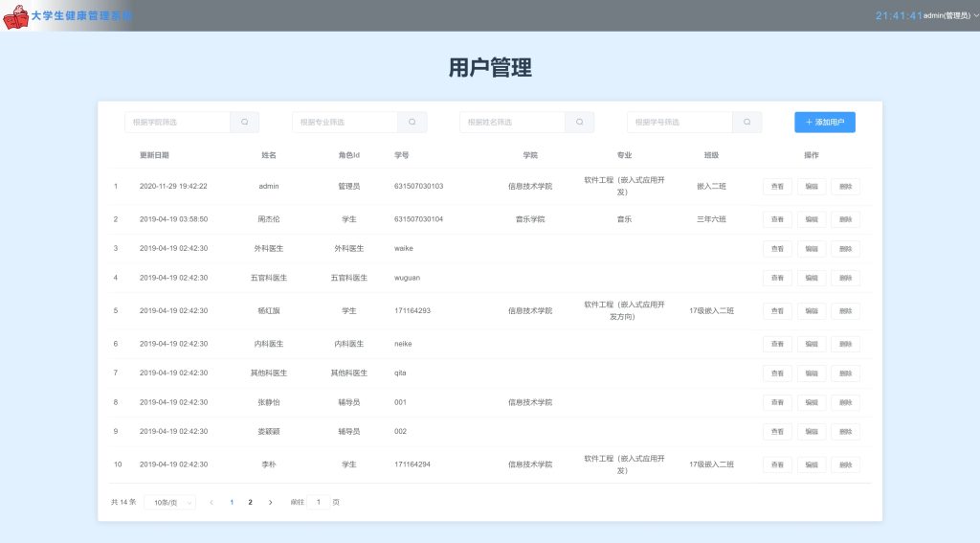Edit the admin user row
The width and height of the screenshot is (980, 543).
pos(812,187)
